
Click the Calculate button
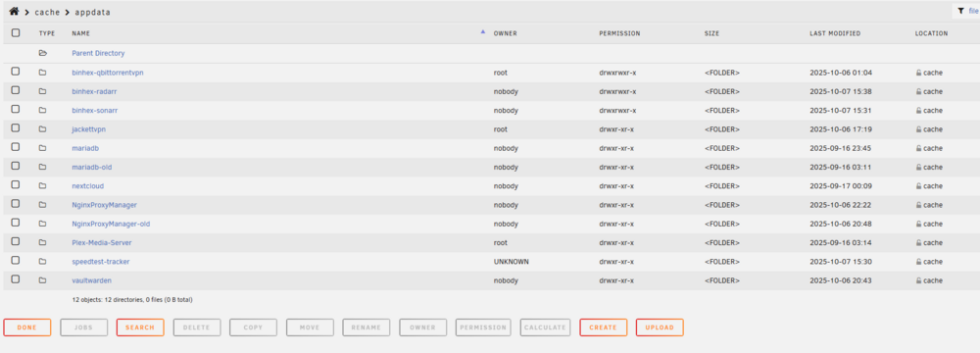(545, 328)
